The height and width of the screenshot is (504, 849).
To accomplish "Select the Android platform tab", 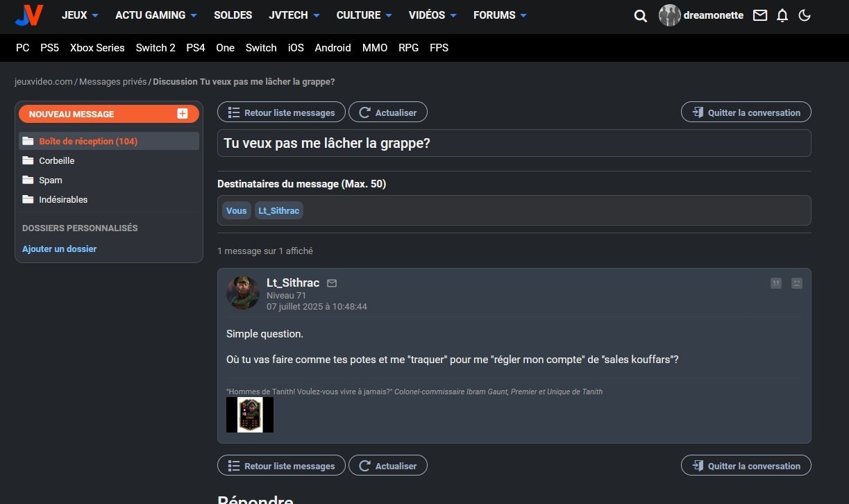I will click(x=333, y=48).
